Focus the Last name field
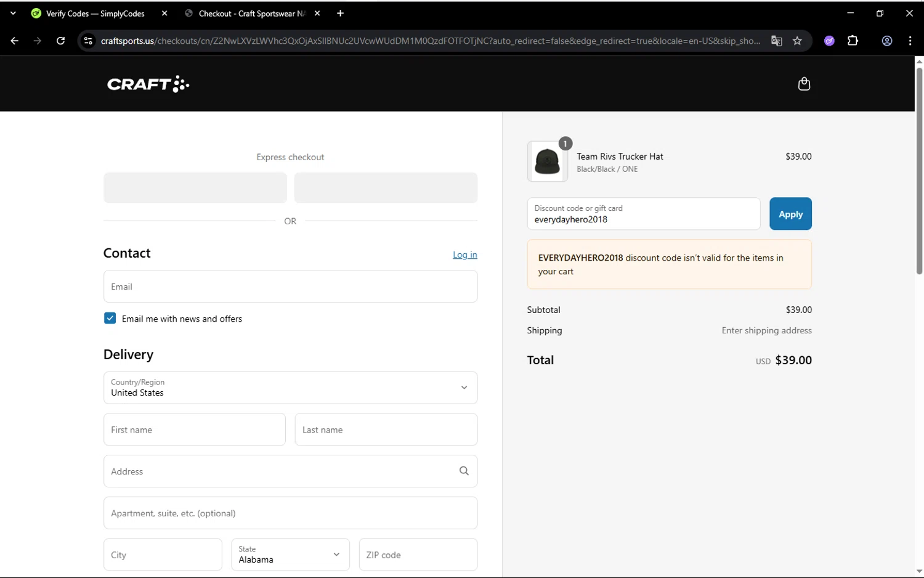The image size is (924, 578). coord(386,429)
